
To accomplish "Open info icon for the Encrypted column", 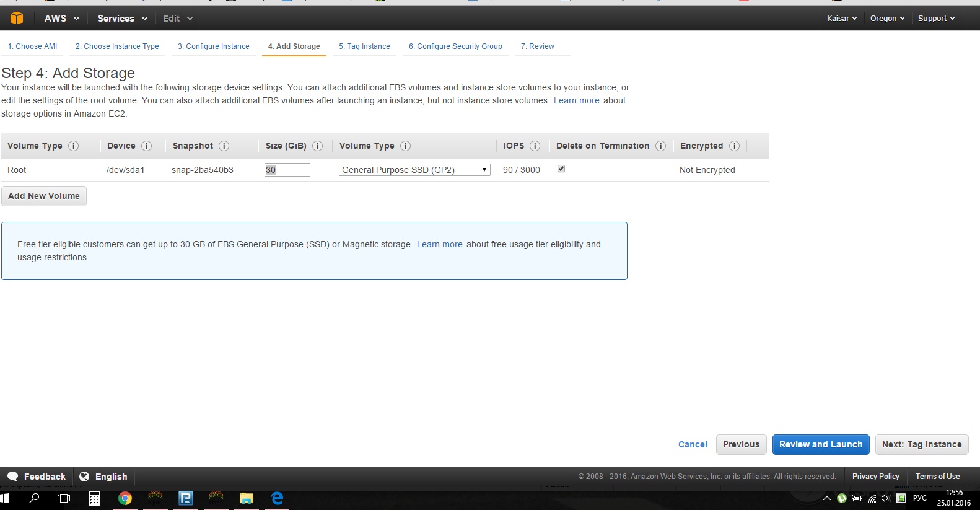I will tap(735, 146).
